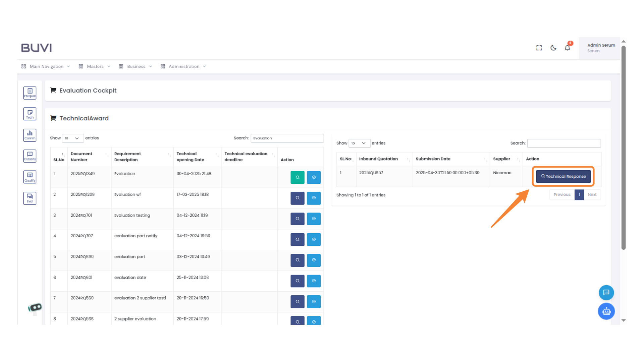Click the quotation table search field

pyautogui.click(x=564, y=143)
